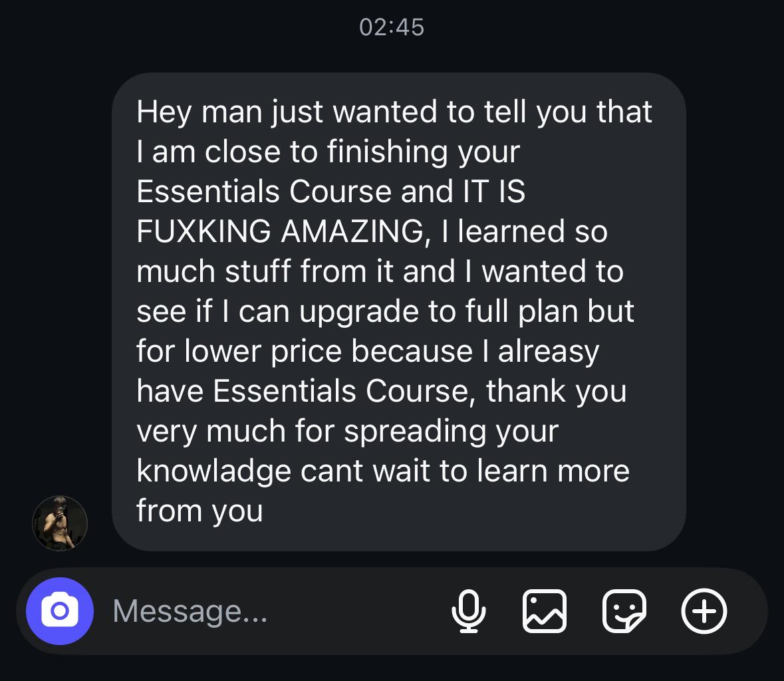784x681 pixels.
Task: Tap "I am close to finishing" line
Action: (x=328, y=152)
